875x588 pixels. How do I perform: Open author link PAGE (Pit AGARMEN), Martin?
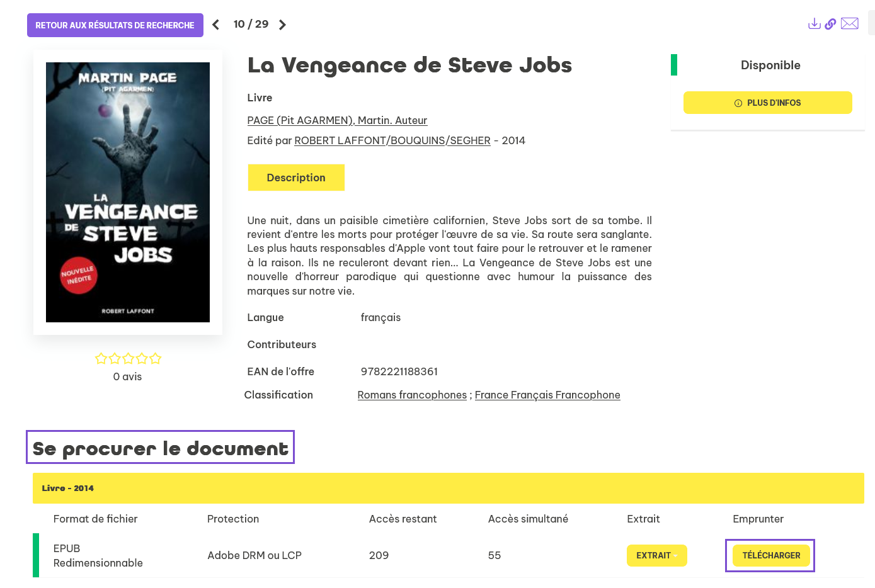pyautogui.click(x=337, y=120)
